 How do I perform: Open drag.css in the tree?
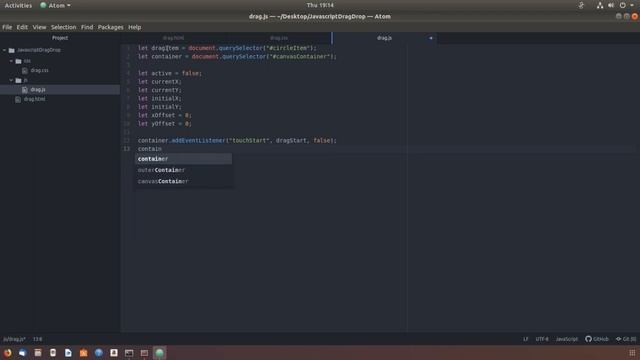(39, 71)
